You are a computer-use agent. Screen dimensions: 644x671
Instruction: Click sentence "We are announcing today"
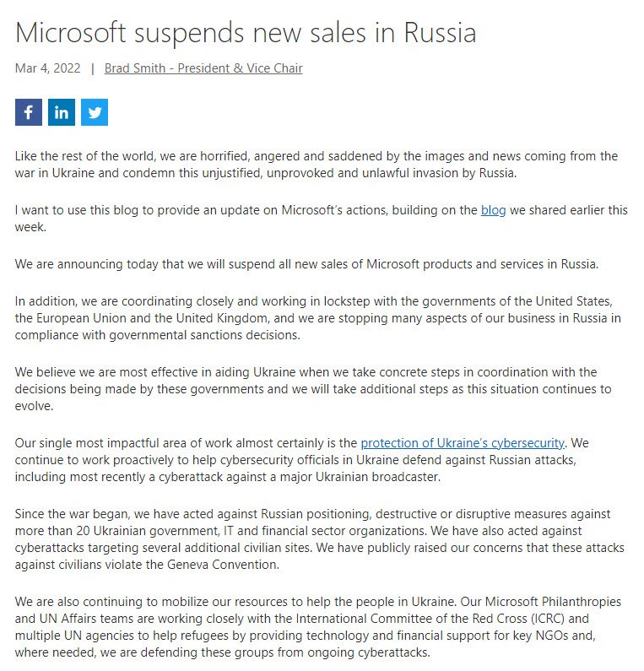coord(306,264)
